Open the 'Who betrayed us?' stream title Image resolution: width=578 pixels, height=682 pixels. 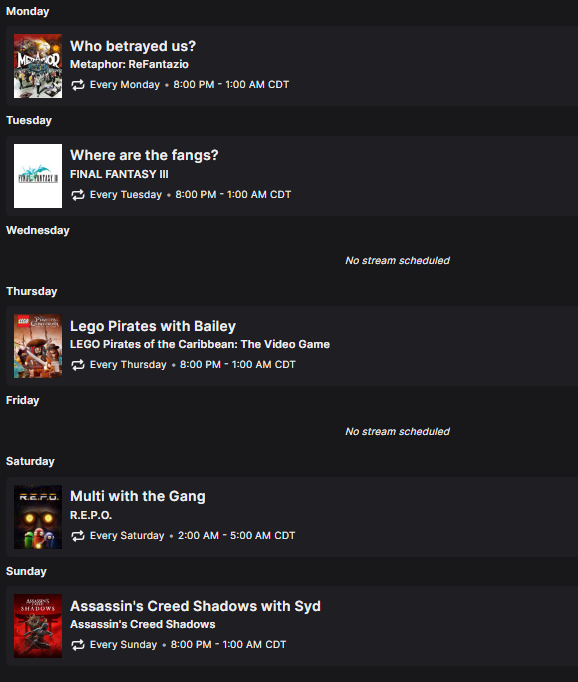(133, 46)
